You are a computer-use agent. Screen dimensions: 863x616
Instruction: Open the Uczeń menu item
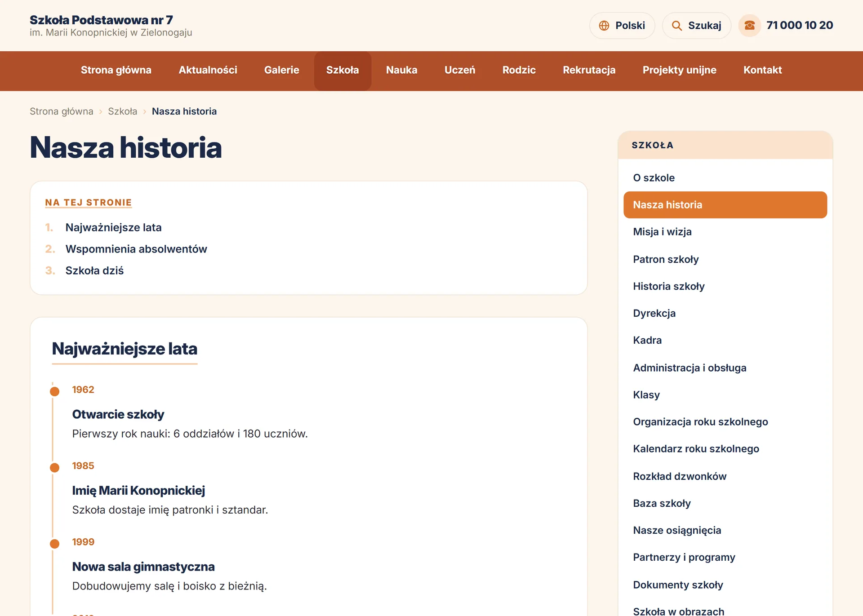click(459, 70)
